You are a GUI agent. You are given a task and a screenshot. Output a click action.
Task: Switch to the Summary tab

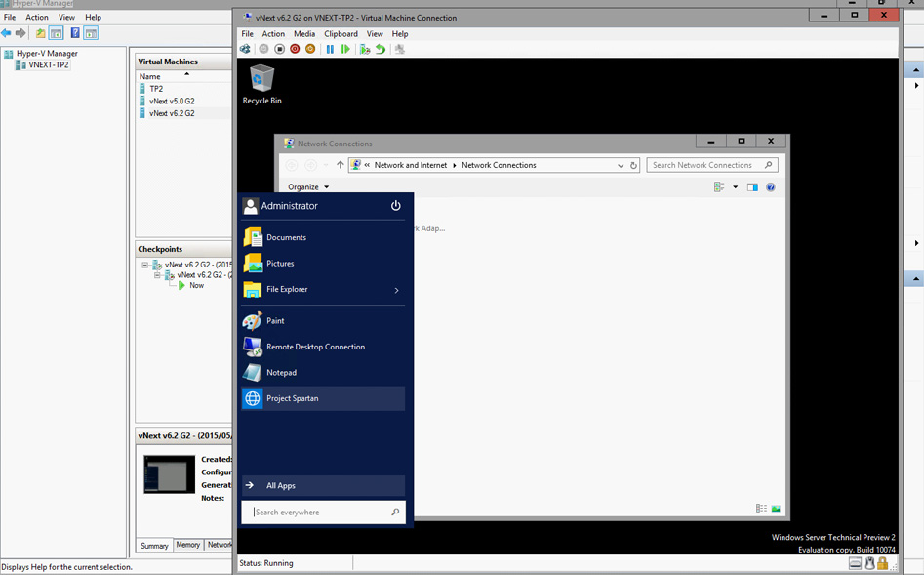click(154, 546)
